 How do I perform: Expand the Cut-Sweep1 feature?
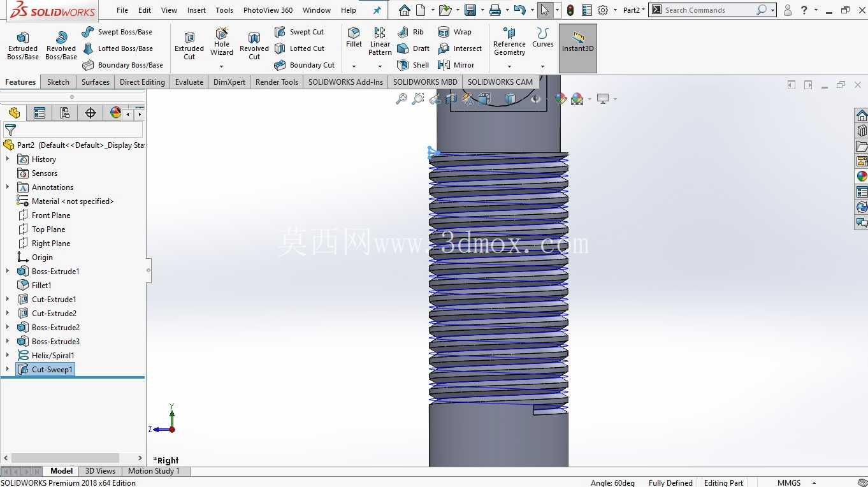(8, 370)
